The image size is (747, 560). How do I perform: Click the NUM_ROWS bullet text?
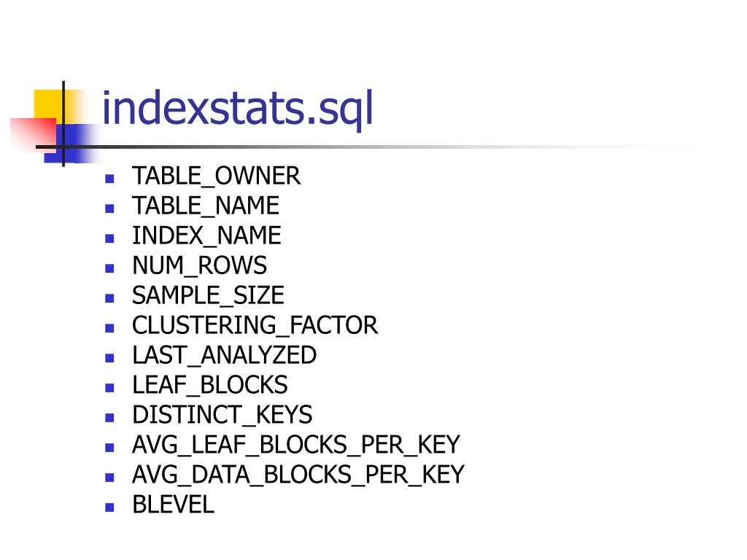click(200, 265)
